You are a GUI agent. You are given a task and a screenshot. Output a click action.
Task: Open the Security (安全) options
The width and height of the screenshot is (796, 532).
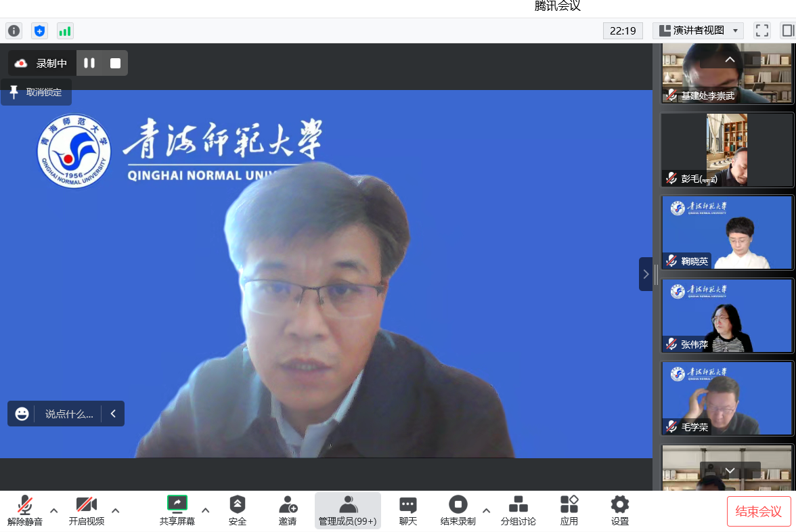click(x=238, y=510)
